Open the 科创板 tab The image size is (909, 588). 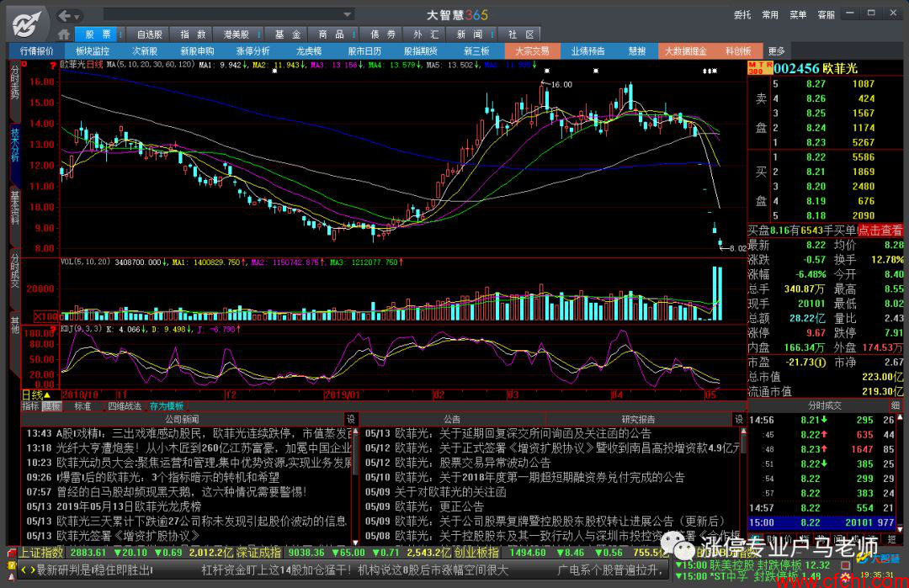tap(738, 51)
